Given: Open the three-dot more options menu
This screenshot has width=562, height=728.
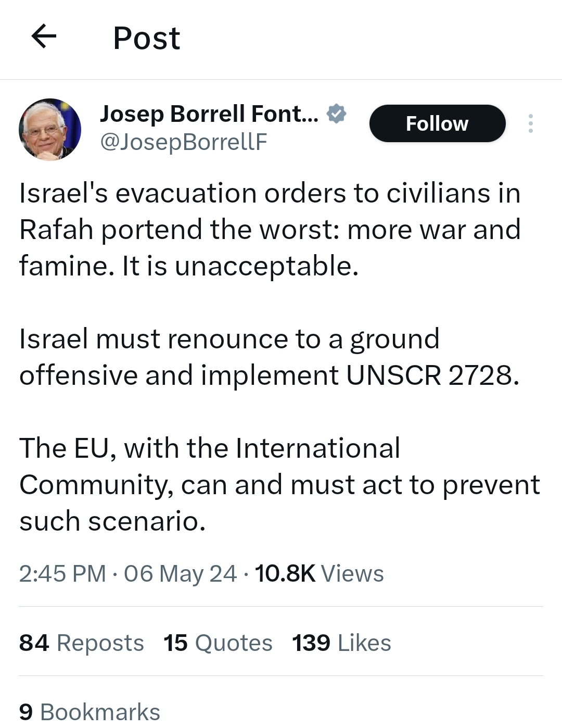Looking at the screenshot, I should (x=530, y=123).
